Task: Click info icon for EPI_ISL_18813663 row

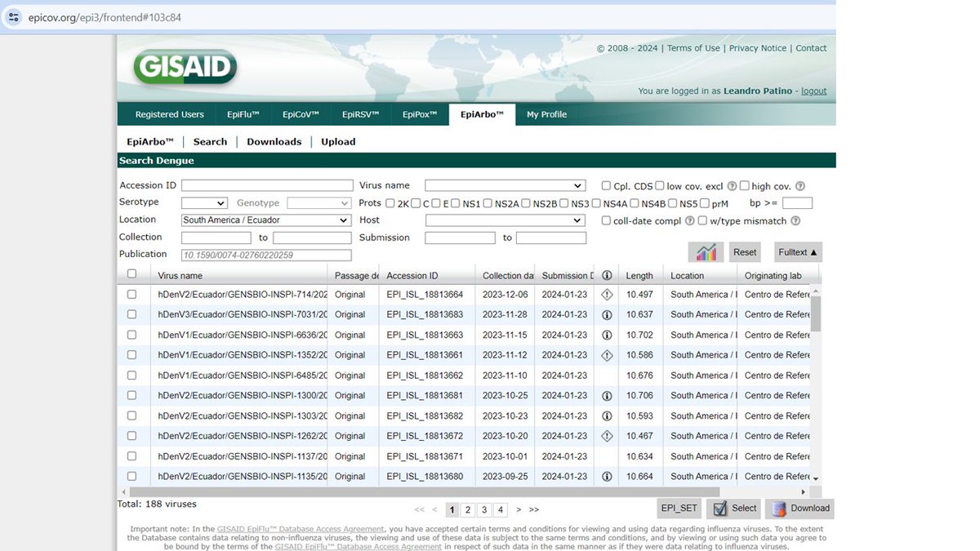Action: coord(607,335)
